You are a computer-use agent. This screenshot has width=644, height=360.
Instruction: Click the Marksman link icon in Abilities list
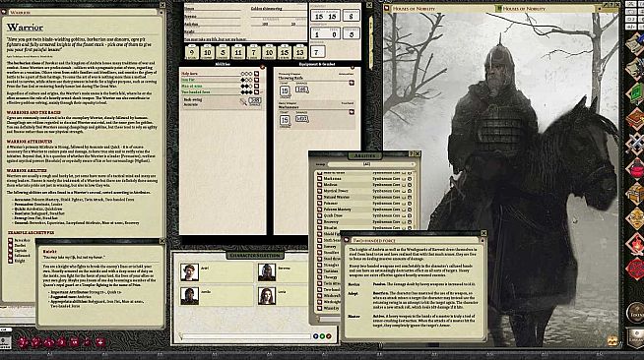tap(319, 179)
